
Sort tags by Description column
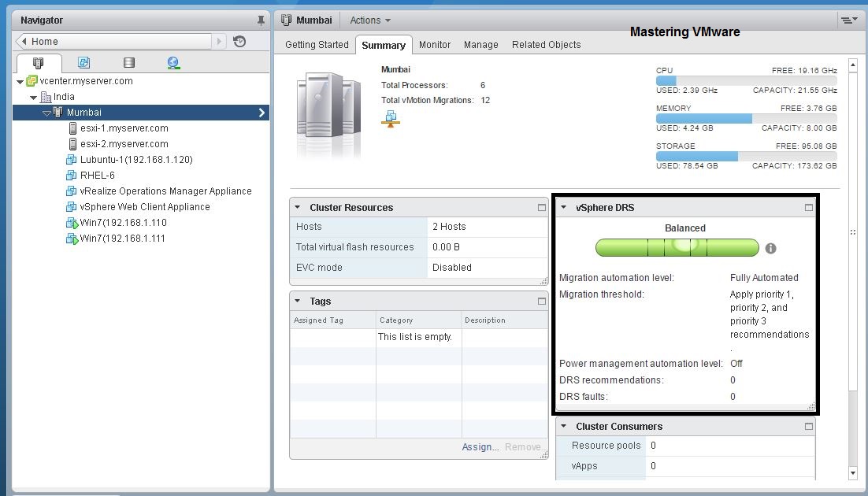click(x=504, y=320)
